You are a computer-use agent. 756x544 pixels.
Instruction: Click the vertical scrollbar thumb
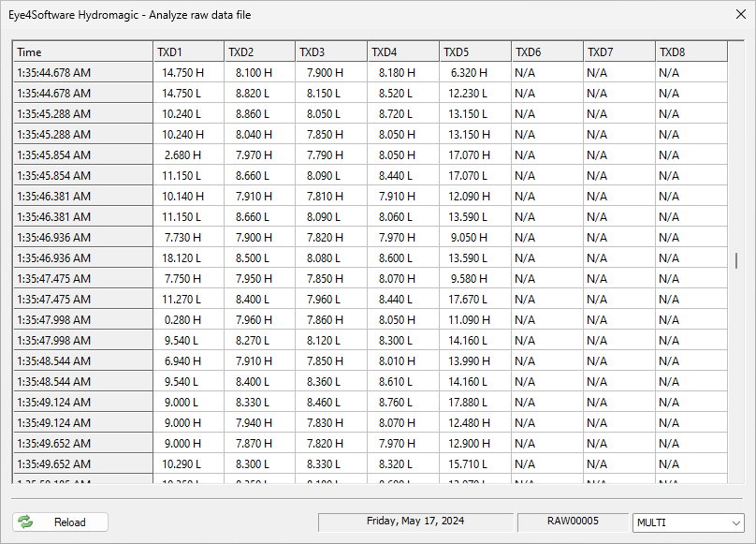(736, 260)
